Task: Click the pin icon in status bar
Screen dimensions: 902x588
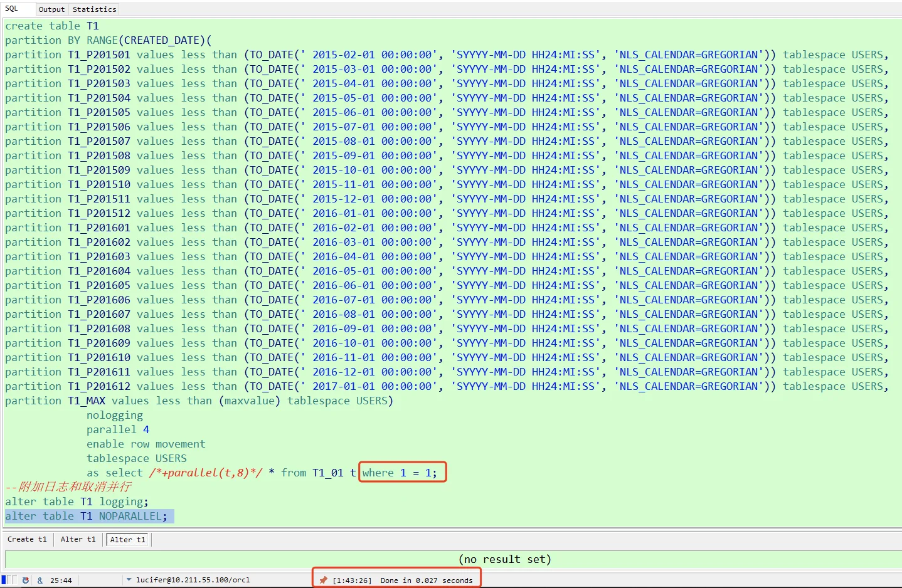Action: point(323,580)
